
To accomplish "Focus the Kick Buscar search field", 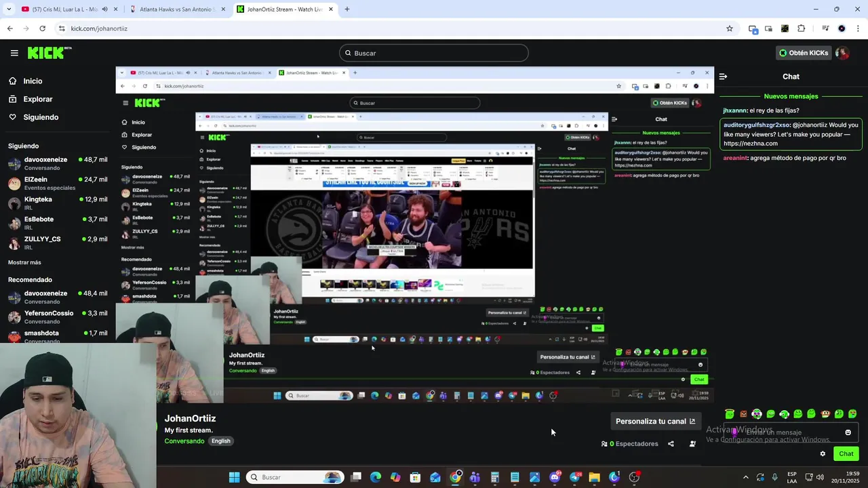I will click(434, 53).
